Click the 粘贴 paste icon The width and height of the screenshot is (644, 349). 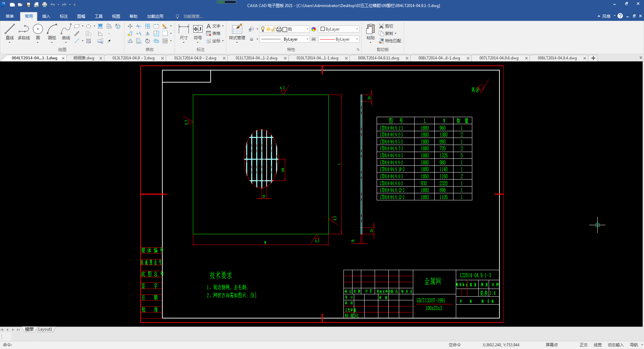pyautogui.click(x=370, y=33)
